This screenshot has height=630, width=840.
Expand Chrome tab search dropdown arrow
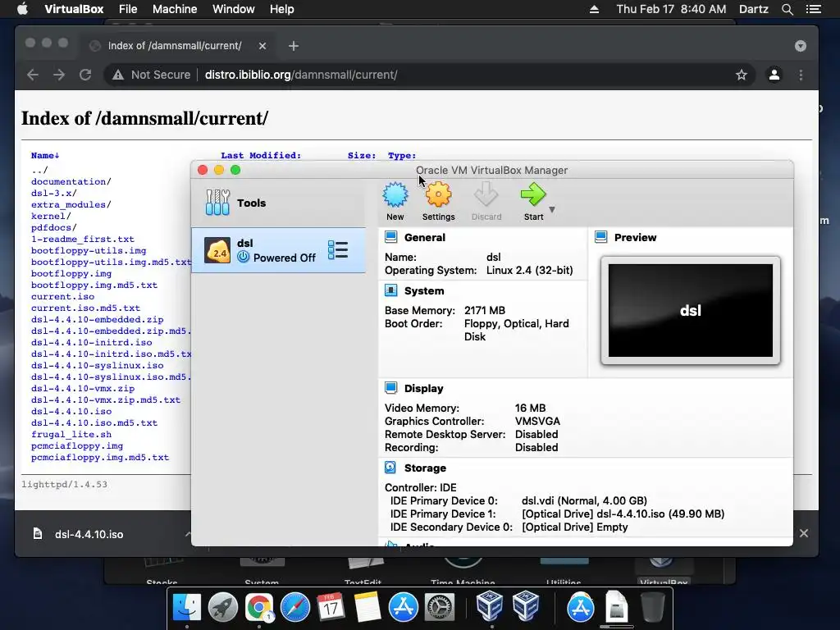click(x=801, y=46)
